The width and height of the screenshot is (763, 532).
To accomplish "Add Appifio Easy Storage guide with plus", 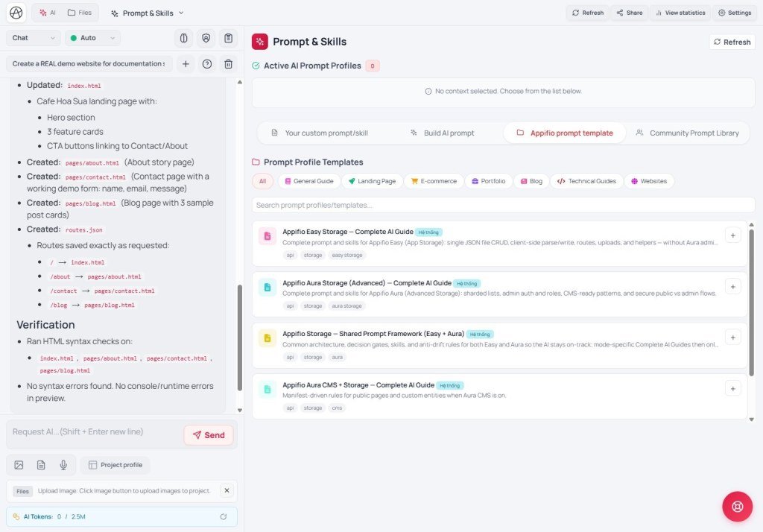I will (733, 235).
